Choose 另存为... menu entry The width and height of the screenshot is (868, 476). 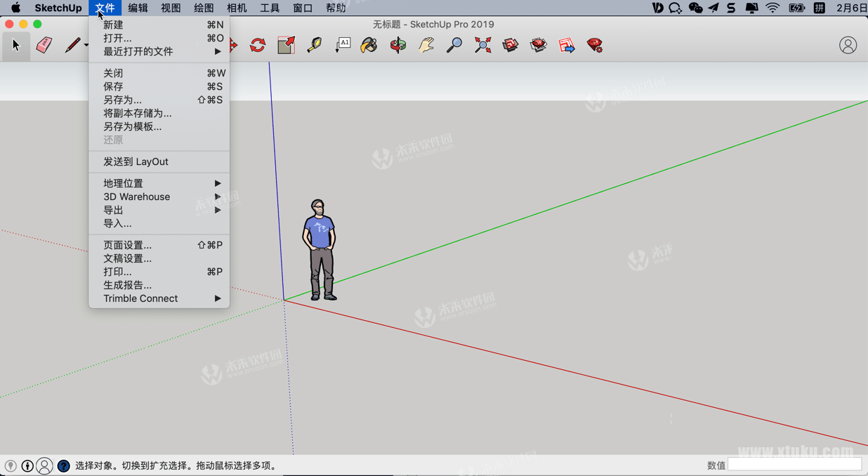159,100
